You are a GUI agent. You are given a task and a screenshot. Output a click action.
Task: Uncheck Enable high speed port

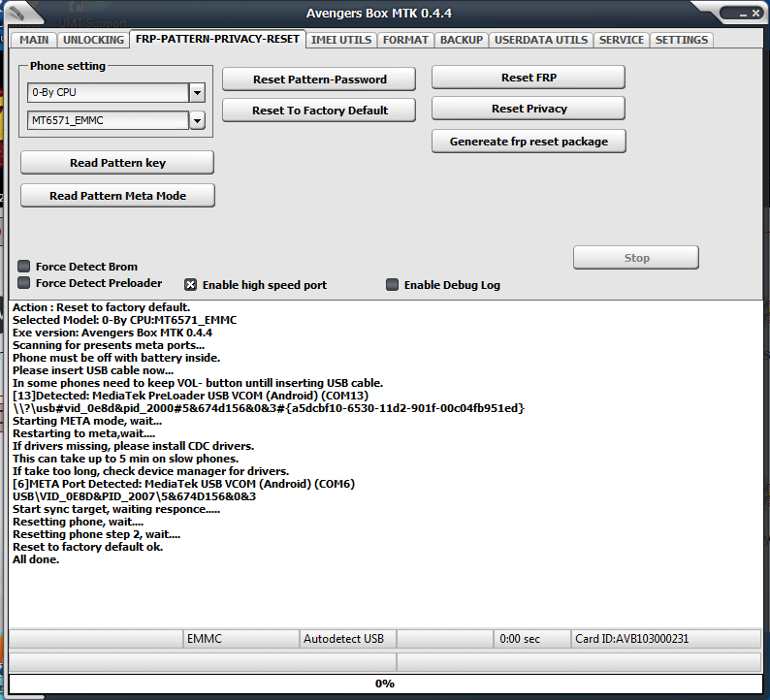tap(190, 285)
